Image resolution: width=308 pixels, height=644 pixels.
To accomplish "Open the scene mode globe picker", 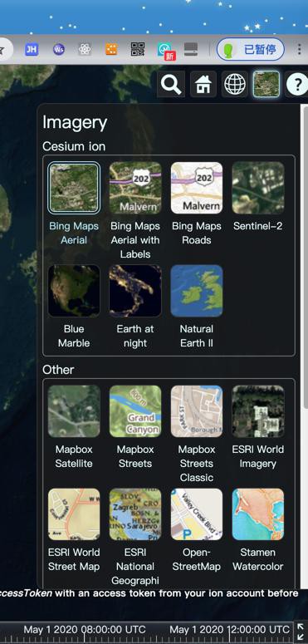I will [235, 84].
